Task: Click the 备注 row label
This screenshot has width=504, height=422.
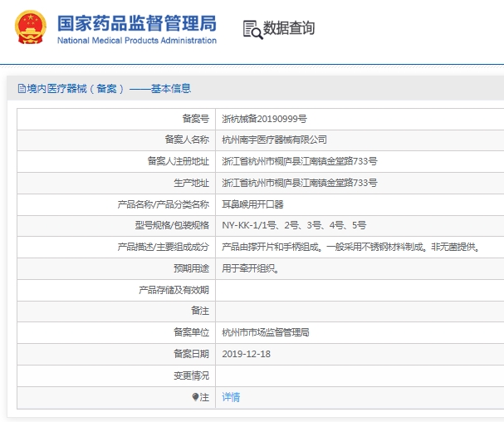Action: coord(200,311)
